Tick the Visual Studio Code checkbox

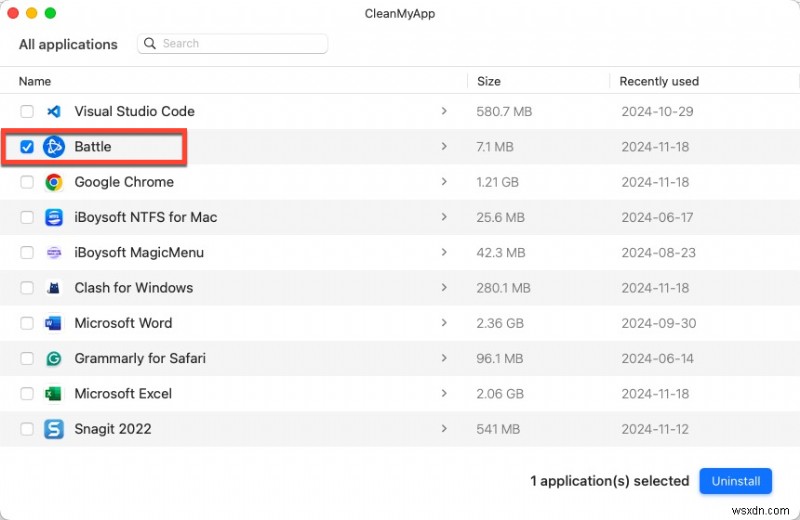(x=27, y=111)
